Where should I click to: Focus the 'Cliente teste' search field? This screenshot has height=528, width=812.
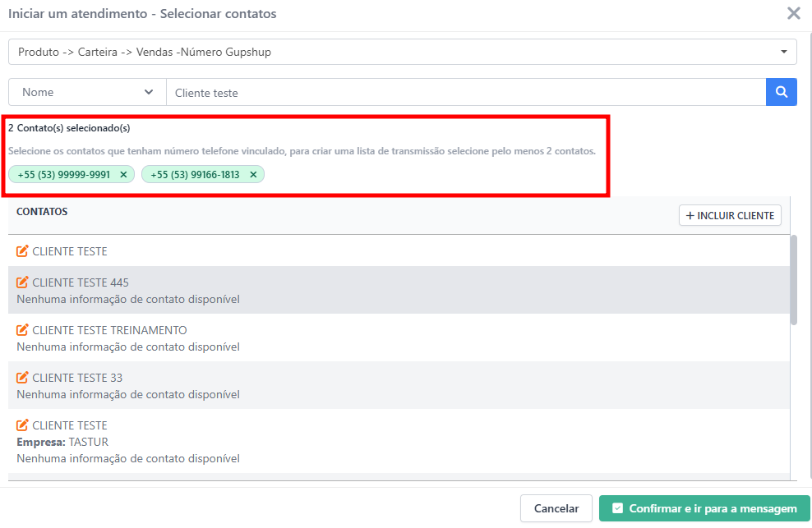(465, 93)
